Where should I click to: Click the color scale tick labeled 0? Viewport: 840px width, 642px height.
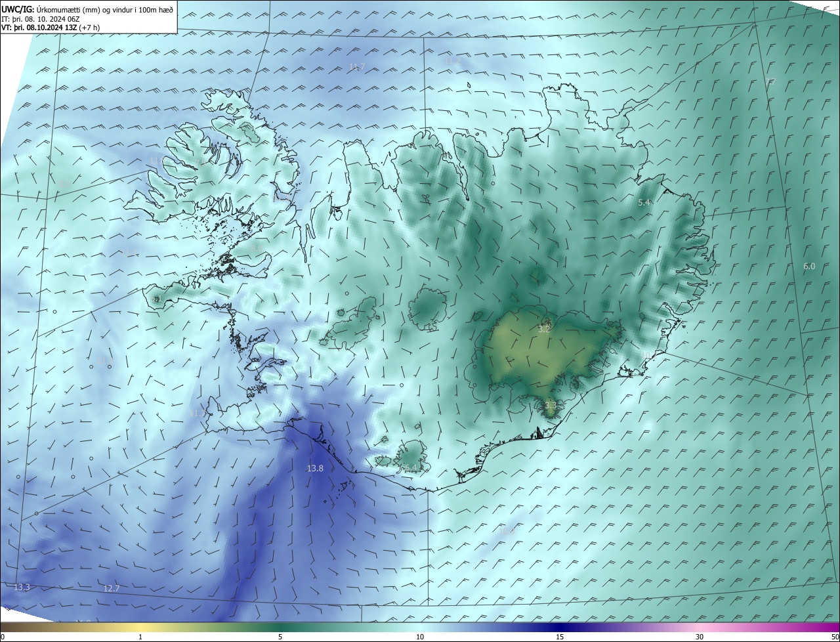pyautogui.click(x=3, y=637)
